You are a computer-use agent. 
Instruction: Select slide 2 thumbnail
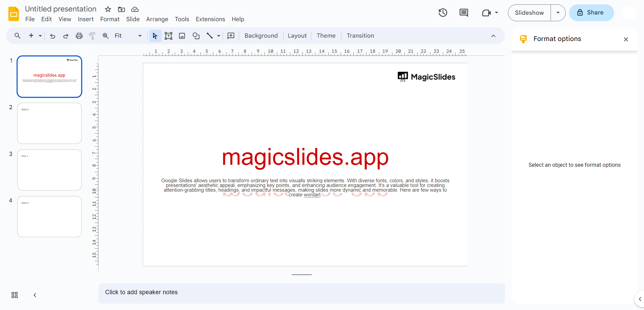click(x=49, y=123)
